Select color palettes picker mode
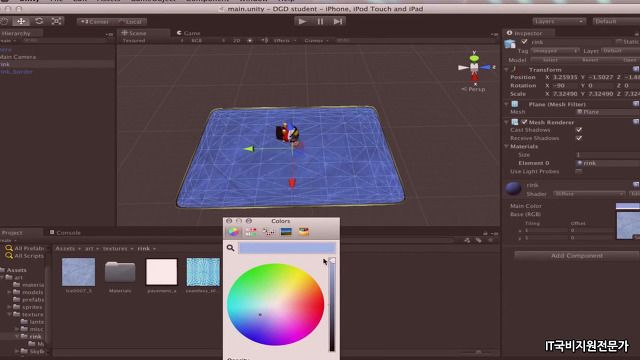 coord(268,232)
